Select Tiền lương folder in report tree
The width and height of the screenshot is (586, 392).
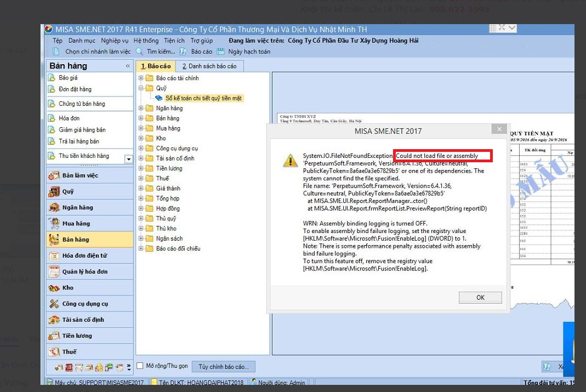[x=169, y=168]
